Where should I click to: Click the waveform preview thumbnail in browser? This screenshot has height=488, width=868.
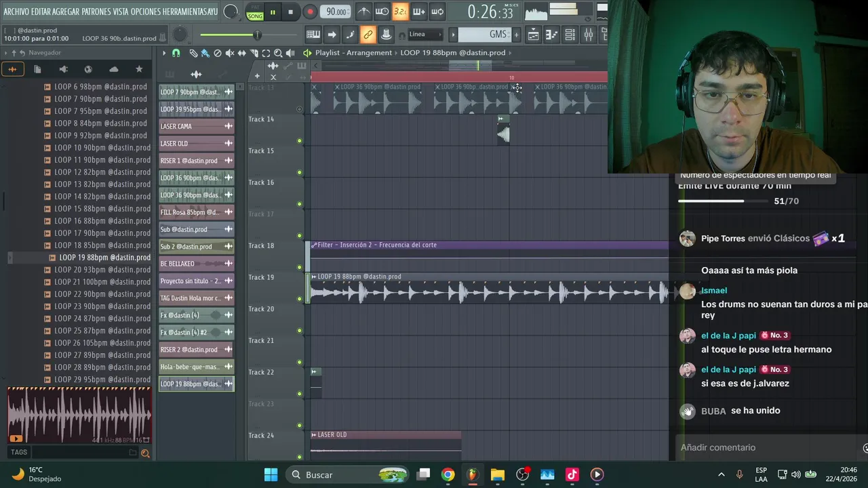pyautogui.click(x=79, y=416)
